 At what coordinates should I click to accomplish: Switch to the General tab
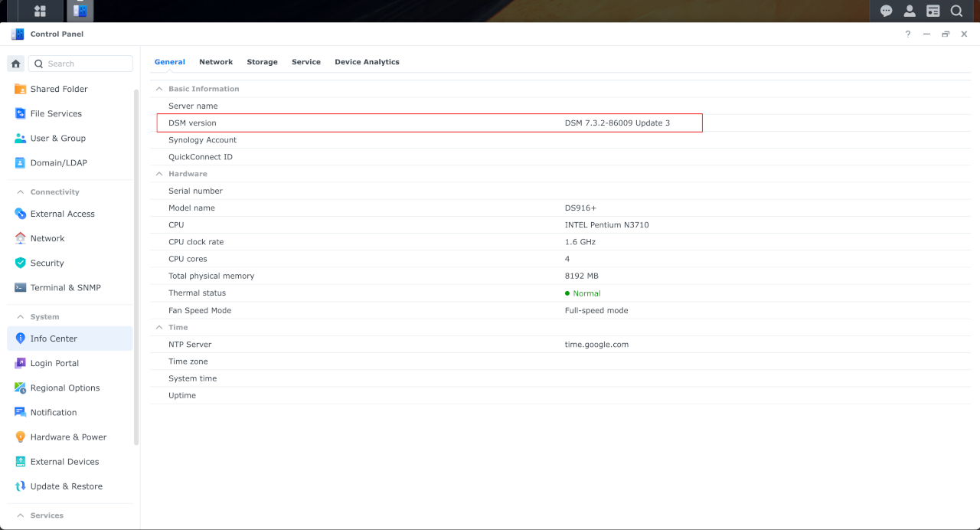[169, 62]
